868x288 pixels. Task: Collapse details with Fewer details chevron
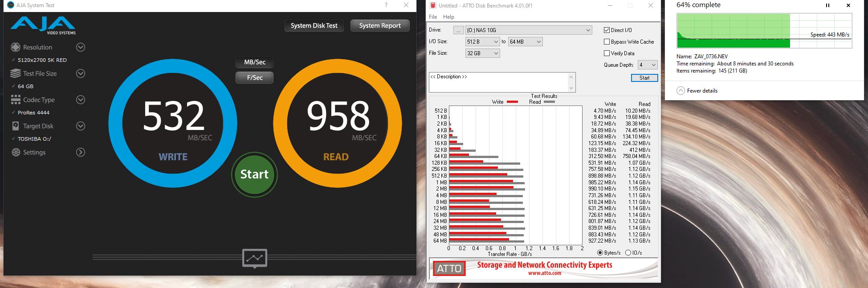(681, 91)
